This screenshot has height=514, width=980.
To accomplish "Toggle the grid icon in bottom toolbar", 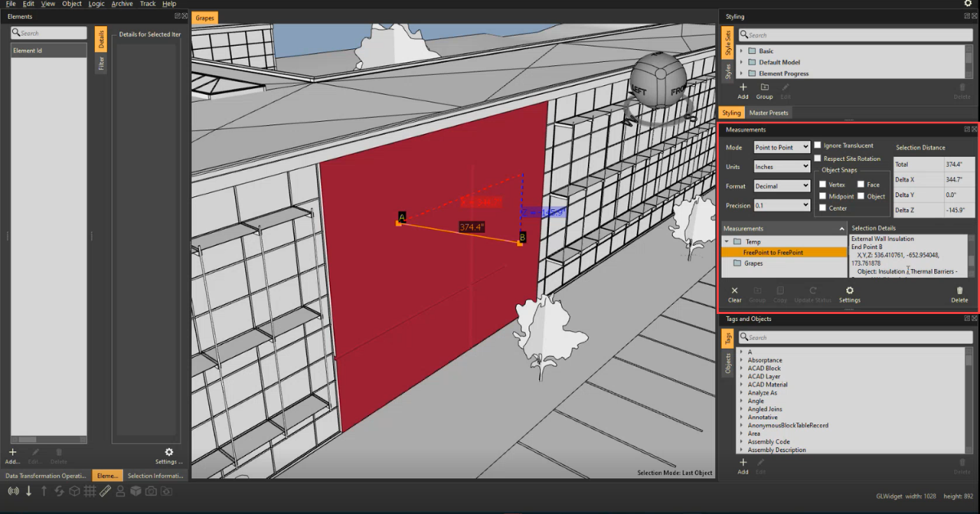I will 90,491.
